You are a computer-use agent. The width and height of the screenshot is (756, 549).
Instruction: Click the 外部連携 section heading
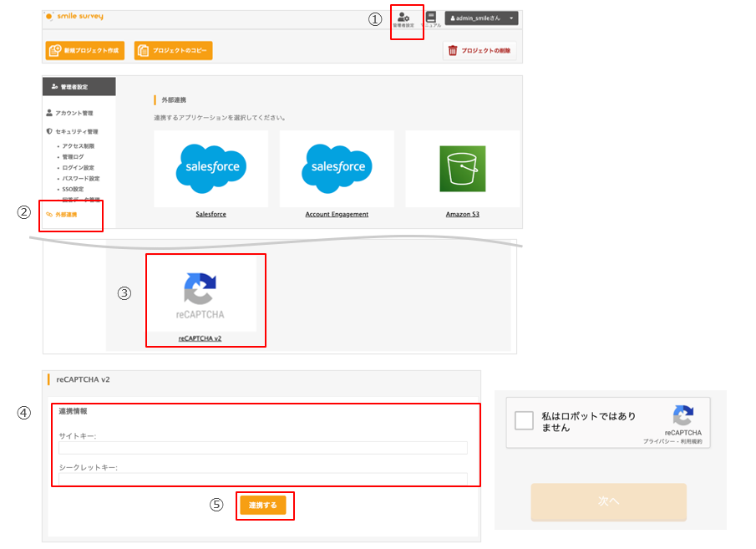(174, 100)
